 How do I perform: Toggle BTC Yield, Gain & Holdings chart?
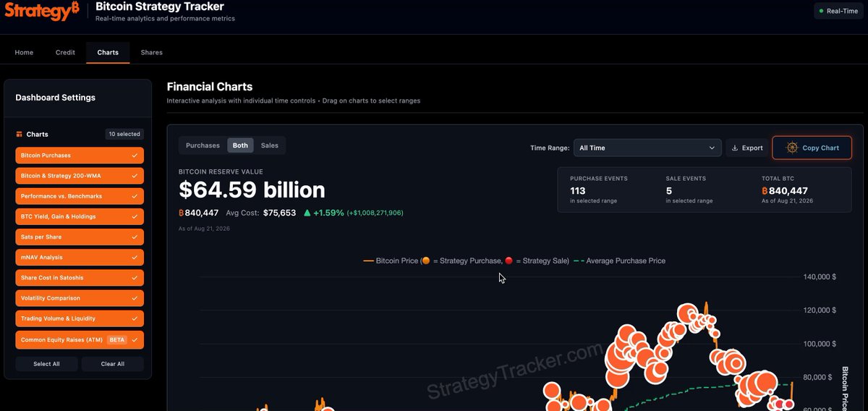pos(80,216)
